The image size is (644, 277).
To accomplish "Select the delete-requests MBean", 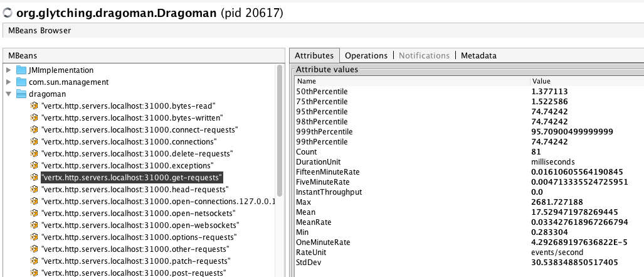I will (137, 154).
